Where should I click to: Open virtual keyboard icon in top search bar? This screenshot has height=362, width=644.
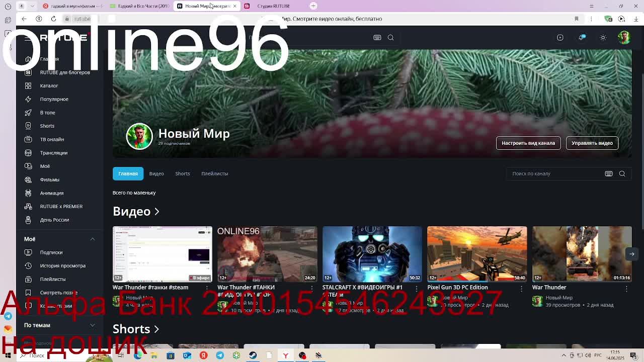coord(377,38)
